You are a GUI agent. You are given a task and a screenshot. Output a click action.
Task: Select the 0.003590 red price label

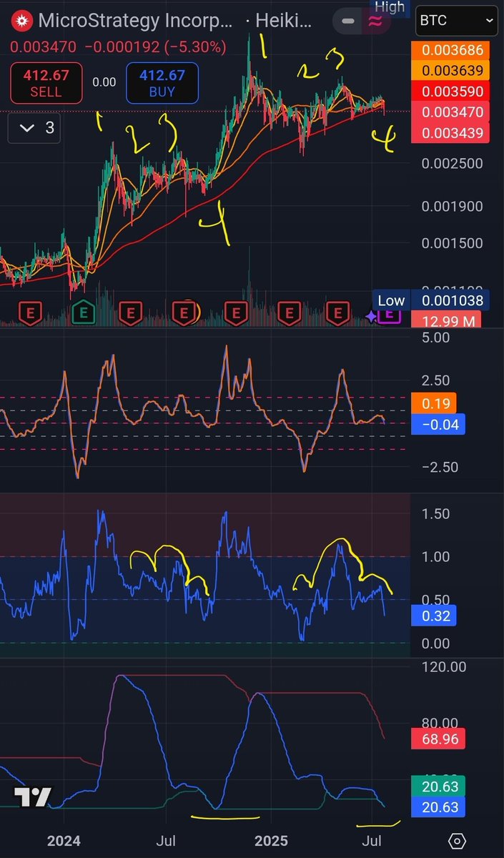coord(451,92)
